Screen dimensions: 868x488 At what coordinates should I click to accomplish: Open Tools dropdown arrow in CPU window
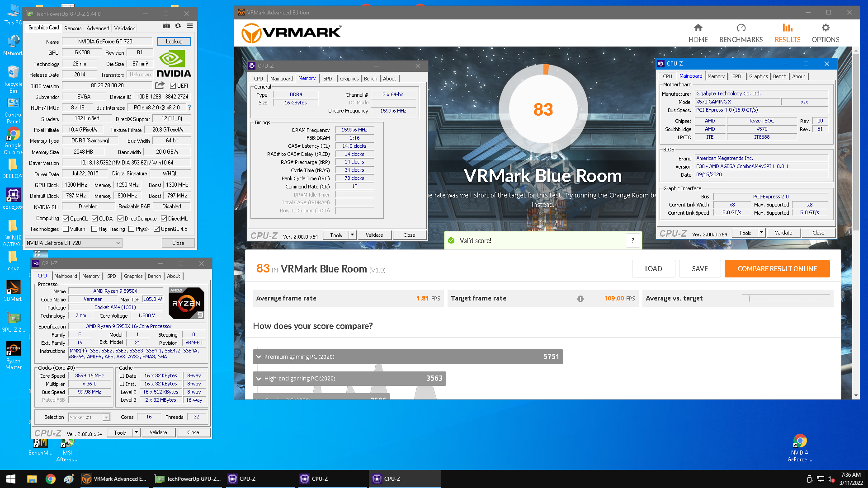coord(136,432)
